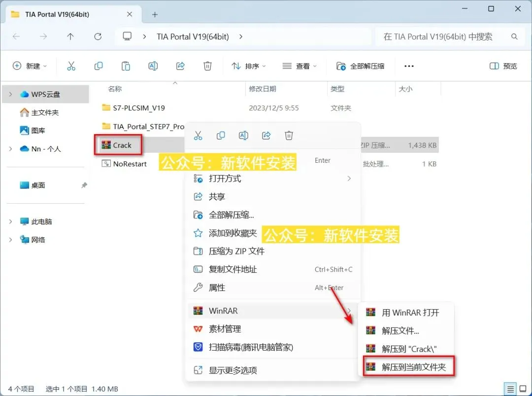
Task: Click the chevron after TIA Portal V19(64bit) breadcrumb
Action: [240, 36]
